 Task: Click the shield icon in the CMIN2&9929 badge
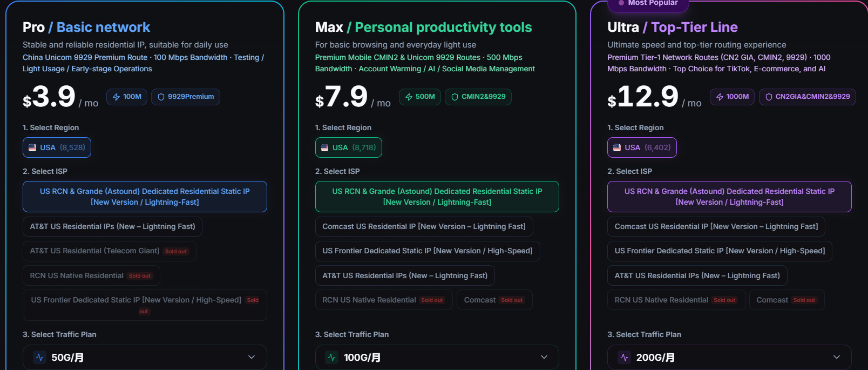tap(455, 97)
